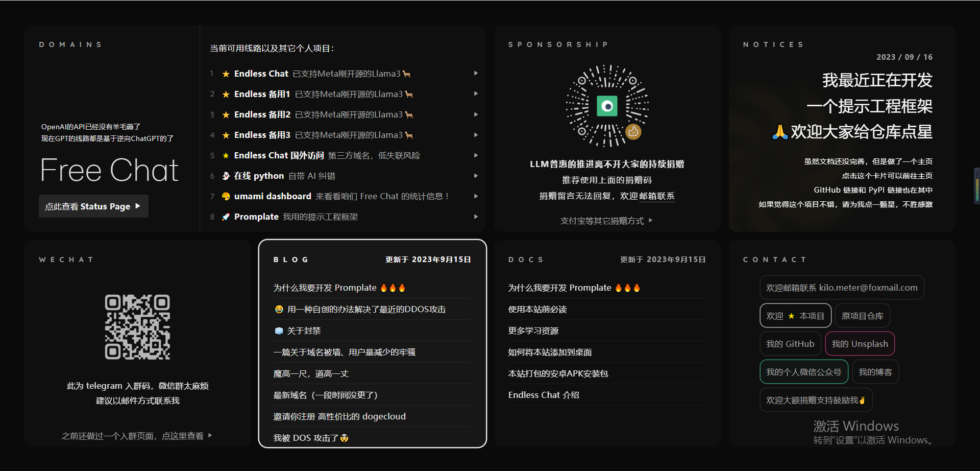The image size is (980, 471).
Task: Click the hand emoji in donation button
Action: pos(862,400)
